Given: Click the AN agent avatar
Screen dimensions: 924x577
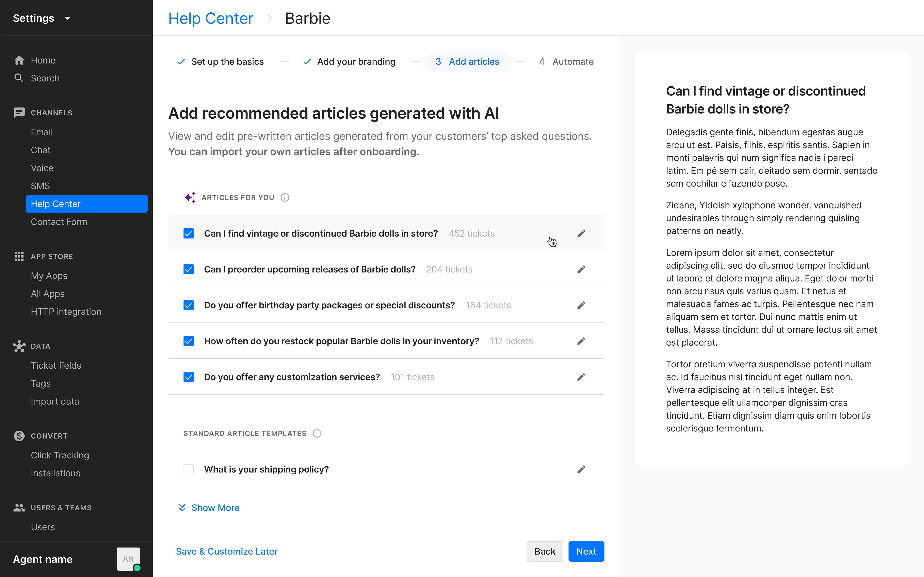Looking at the screenshot, I should click(x=128, y=559).
